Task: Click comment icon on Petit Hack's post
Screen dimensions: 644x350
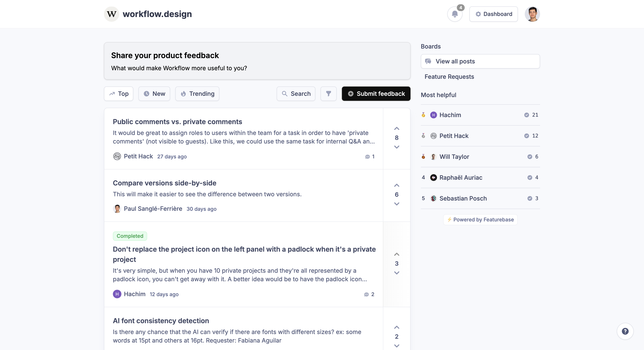Action: (x=367, y=156)
